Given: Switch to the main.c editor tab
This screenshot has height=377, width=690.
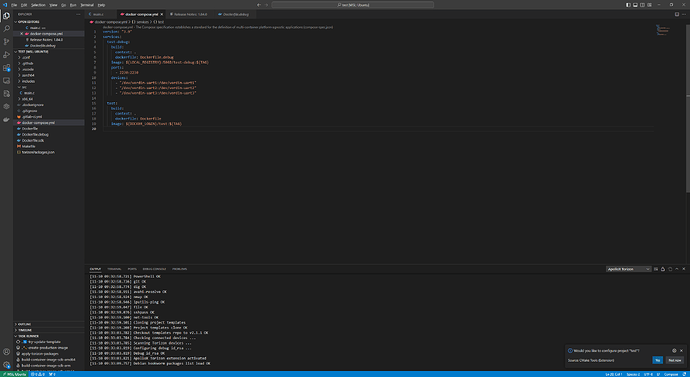Looking at the screenshot, I should [x=98, y=14].
